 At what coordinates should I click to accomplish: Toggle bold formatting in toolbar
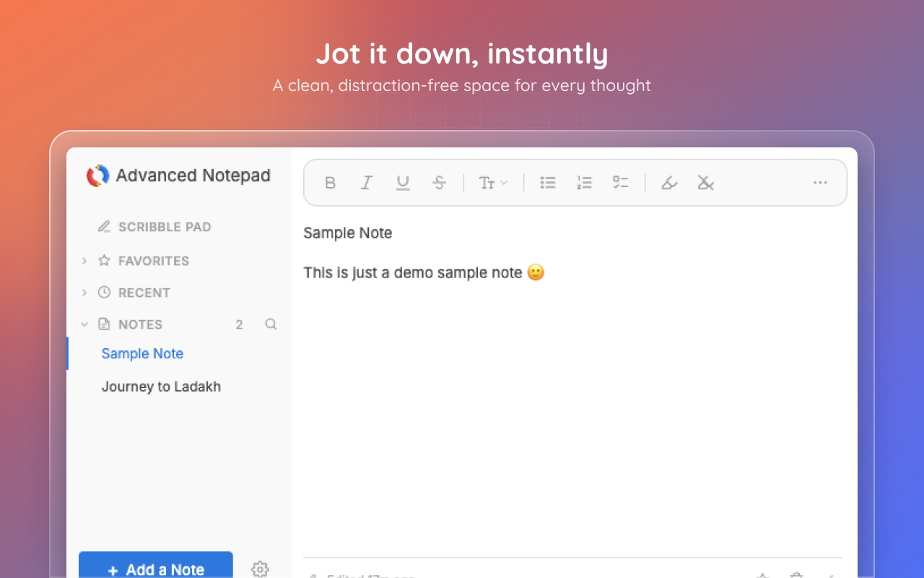pyautogui.click(x=330, y=183)
